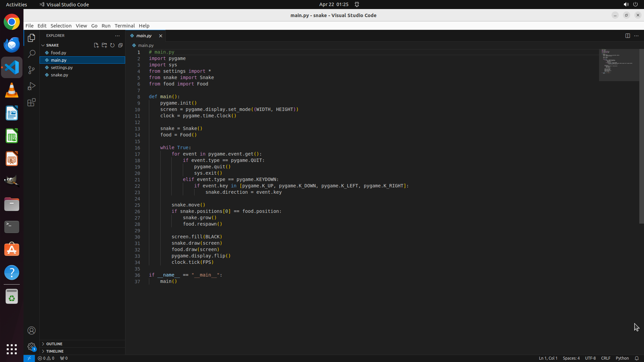644x362 pixels.
Task: Toggle the Explorer sidebar via Files icon
Action: 32,38
